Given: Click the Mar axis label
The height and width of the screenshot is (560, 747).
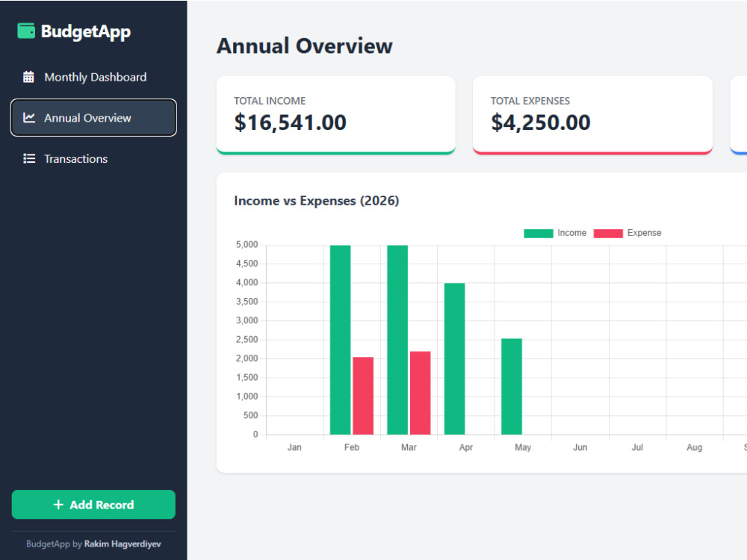Looking at the screenshot, I should [409, 447].
